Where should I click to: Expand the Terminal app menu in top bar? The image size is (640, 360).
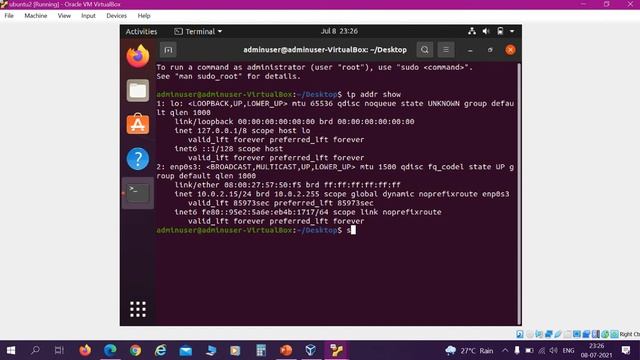[x=198, y=31]
